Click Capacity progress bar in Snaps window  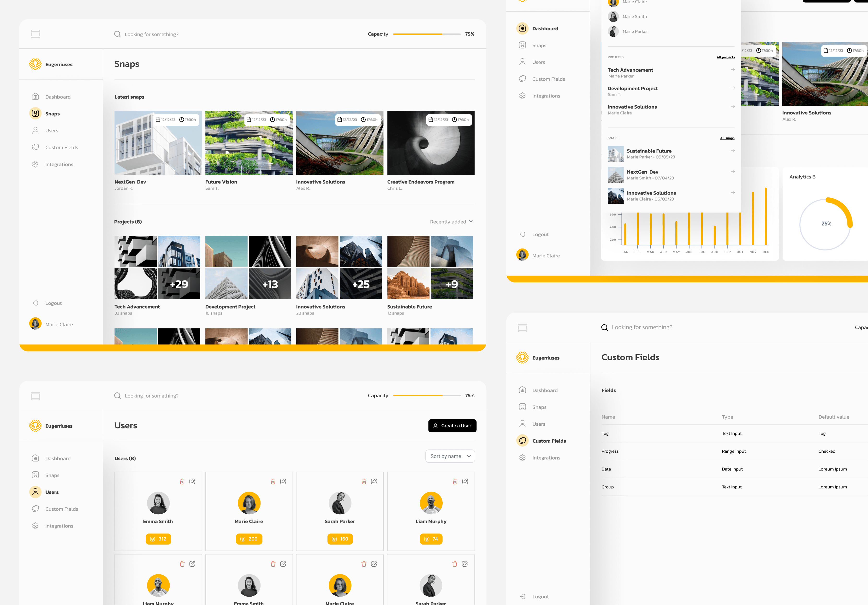(427, 34)
